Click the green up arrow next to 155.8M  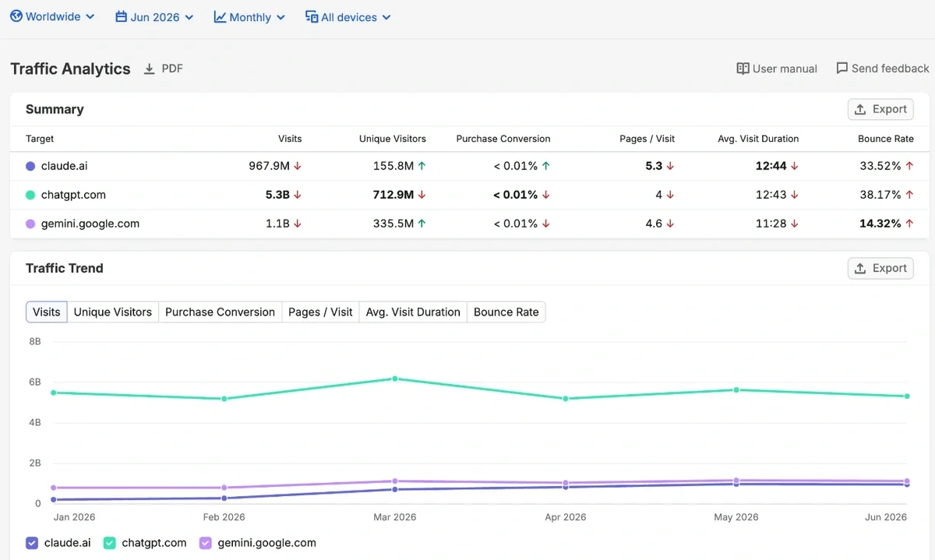click(422, 166)
